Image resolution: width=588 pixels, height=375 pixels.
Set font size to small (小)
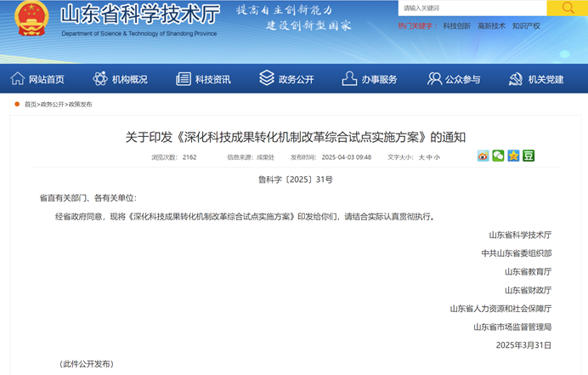click(x=437, y=157)
